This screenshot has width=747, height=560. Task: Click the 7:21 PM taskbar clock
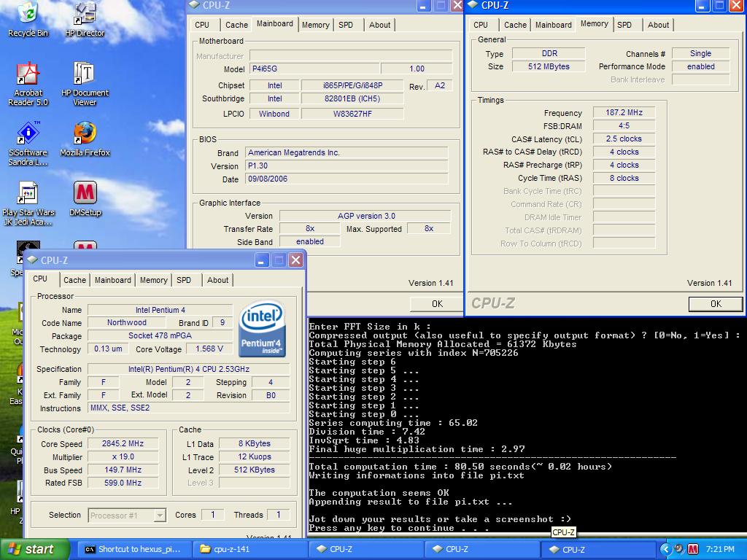(x=720, y=549)
